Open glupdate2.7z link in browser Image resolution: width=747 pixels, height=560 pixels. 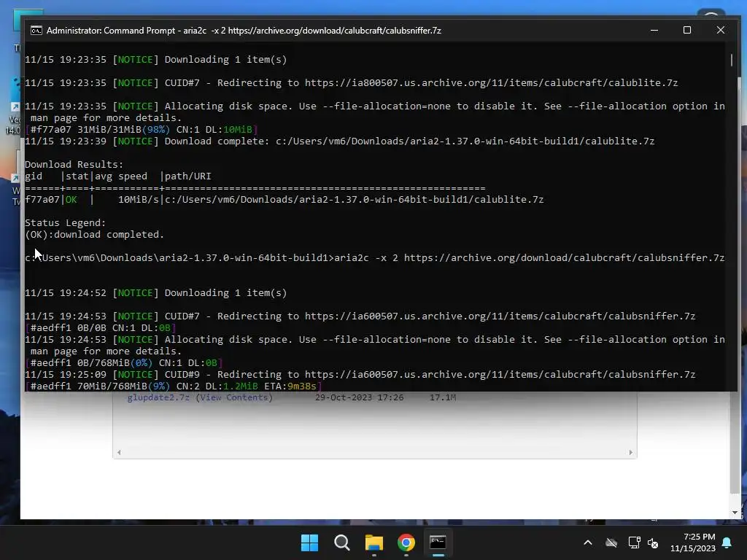point(158,397)
